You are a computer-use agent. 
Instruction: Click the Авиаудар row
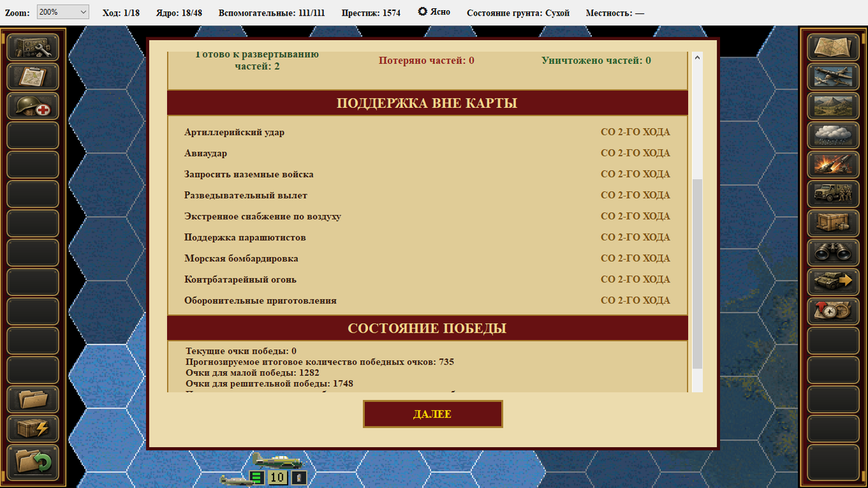428,153
